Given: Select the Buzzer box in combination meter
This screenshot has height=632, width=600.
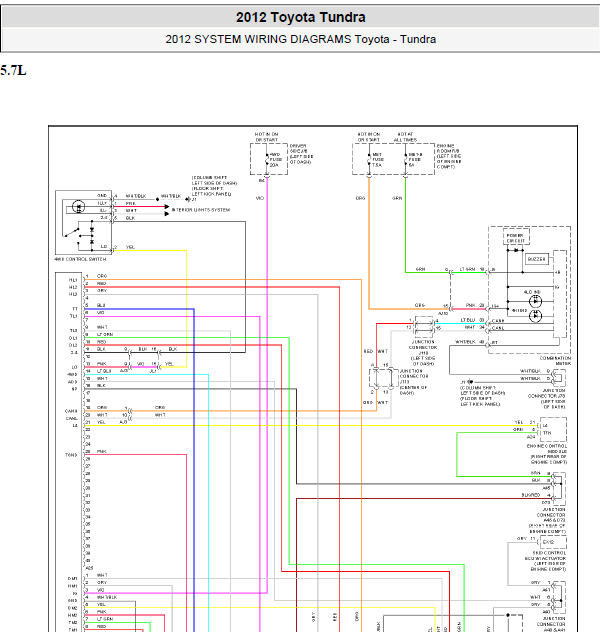Looking at the screenshot, I should coord(536,259).
